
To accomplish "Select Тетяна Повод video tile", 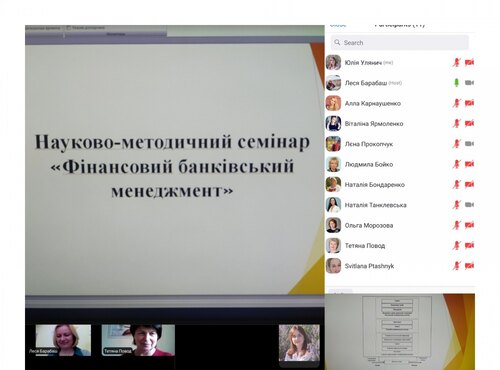I will pyautogui.click(x=138, y=340).
